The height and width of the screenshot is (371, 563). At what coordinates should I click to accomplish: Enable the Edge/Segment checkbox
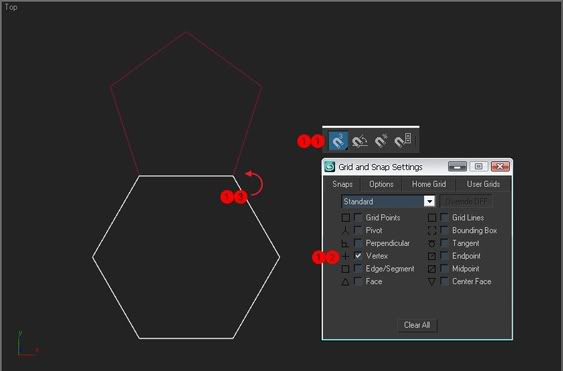[358, 268]
